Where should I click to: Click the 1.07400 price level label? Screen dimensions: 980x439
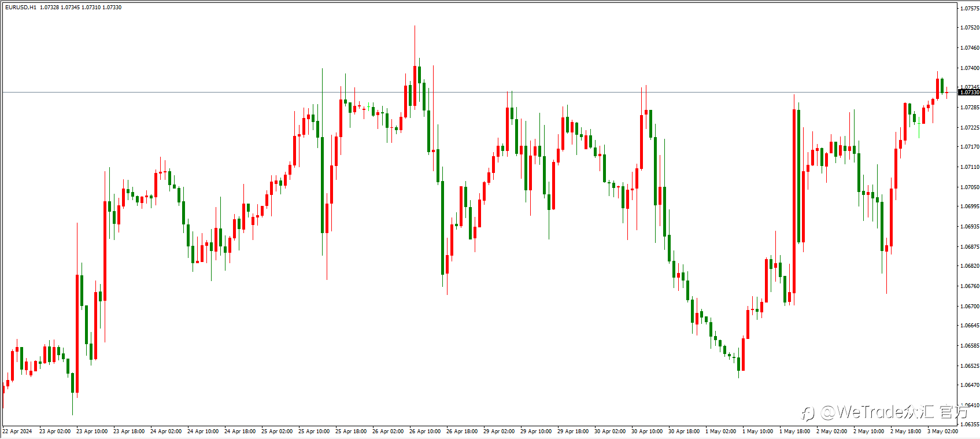970,68
